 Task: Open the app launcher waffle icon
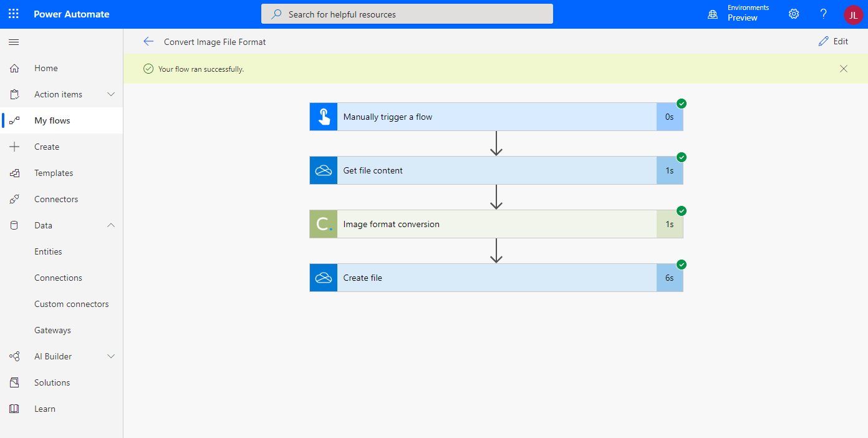click(13, 13)
